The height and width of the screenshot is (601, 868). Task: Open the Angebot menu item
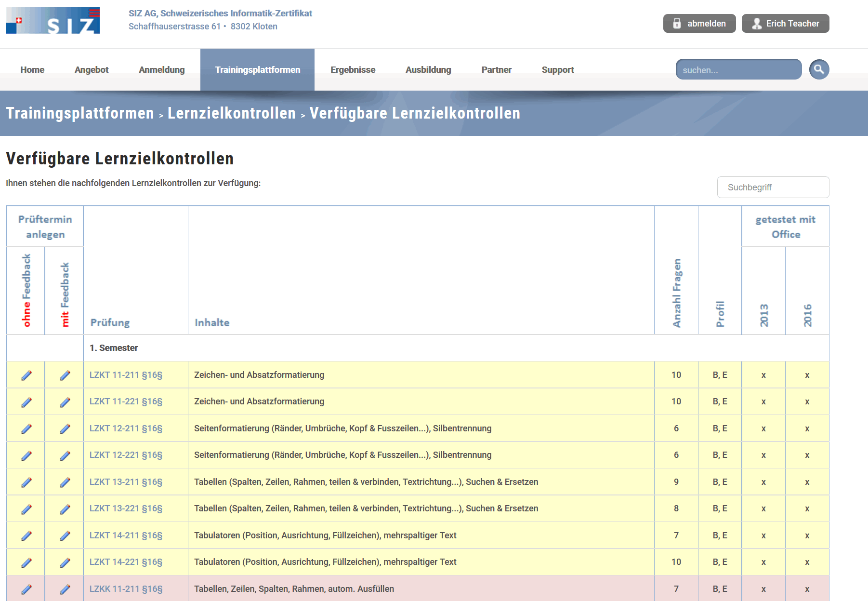point(92,70)
